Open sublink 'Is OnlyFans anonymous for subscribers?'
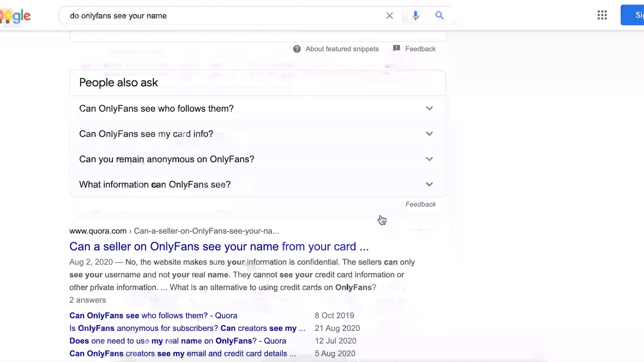 [187, 328]
